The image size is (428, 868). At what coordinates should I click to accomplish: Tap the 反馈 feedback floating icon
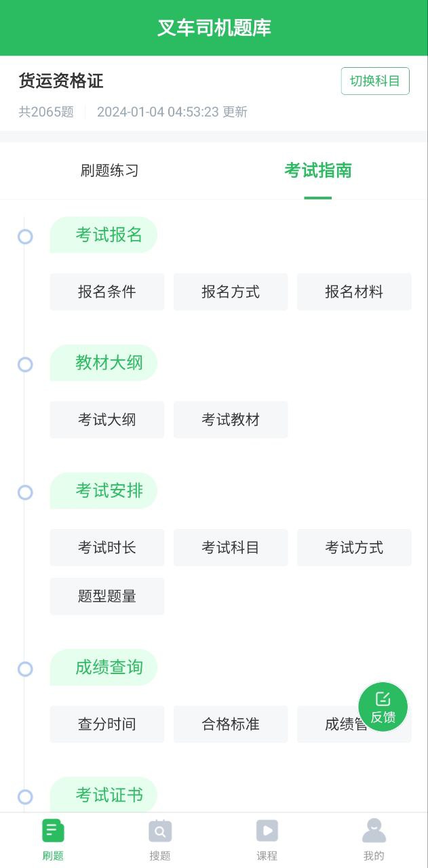coord(383,707)
